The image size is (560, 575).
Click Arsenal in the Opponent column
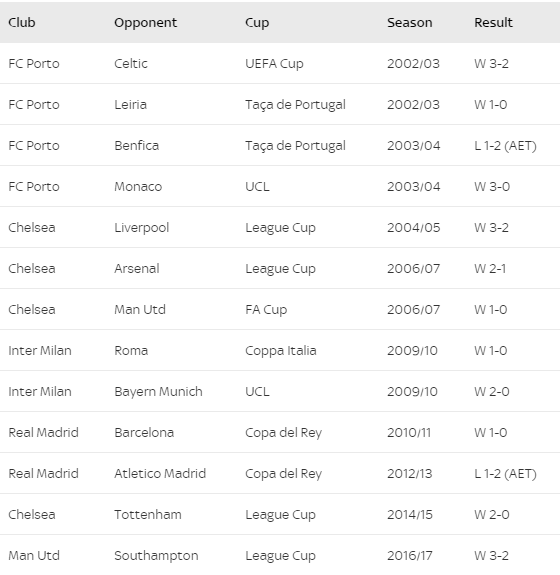136,269
